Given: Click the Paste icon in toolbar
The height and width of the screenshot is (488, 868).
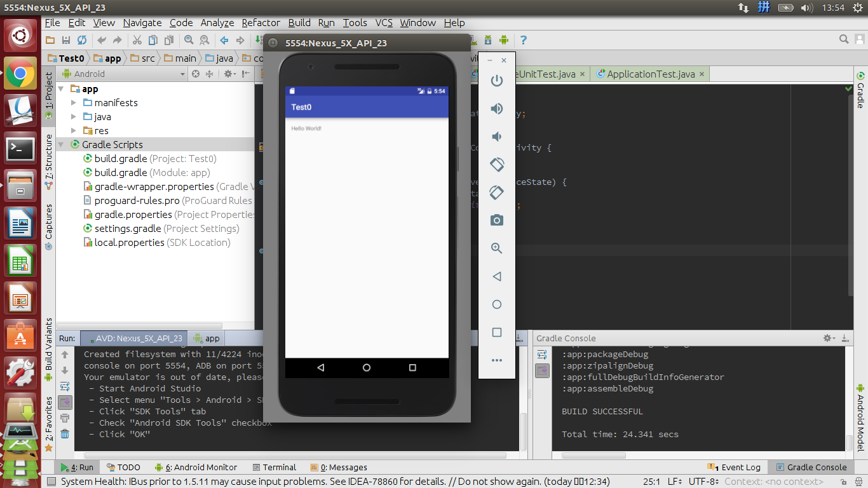Looking at the screenshot, I should [x=168, y=40].
